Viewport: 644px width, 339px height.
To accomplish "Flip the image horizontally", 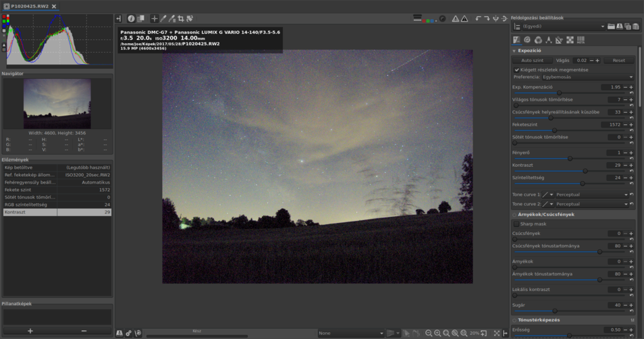I will pyautogui.click(x=495, y=18).
